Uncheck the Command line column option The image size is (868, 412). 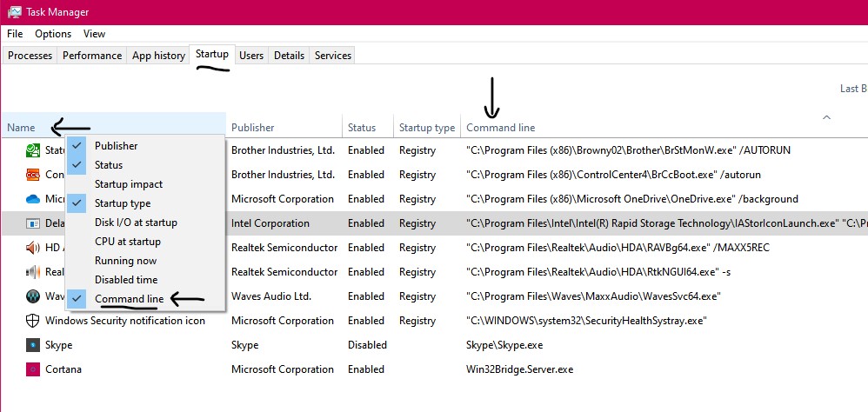(145, 299)
